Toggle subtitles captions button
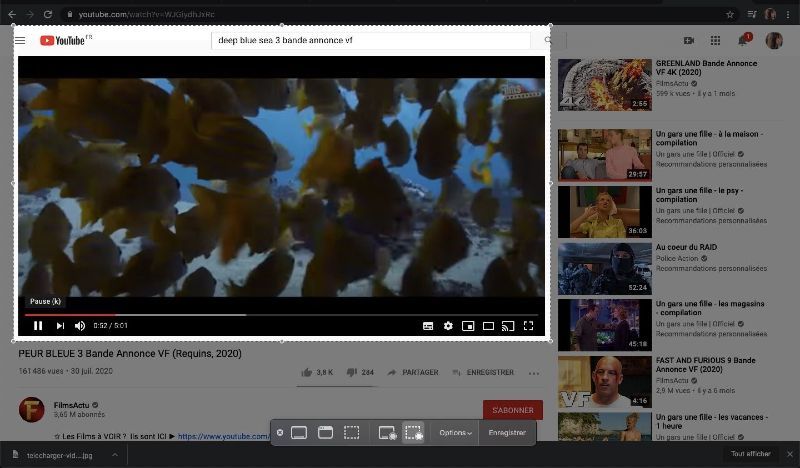Screen dimensions: 800x468 point(428,326)
